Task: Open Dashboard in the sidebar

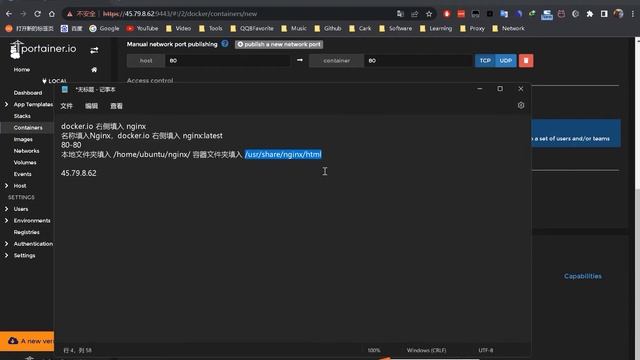Action: coord(28,93)
